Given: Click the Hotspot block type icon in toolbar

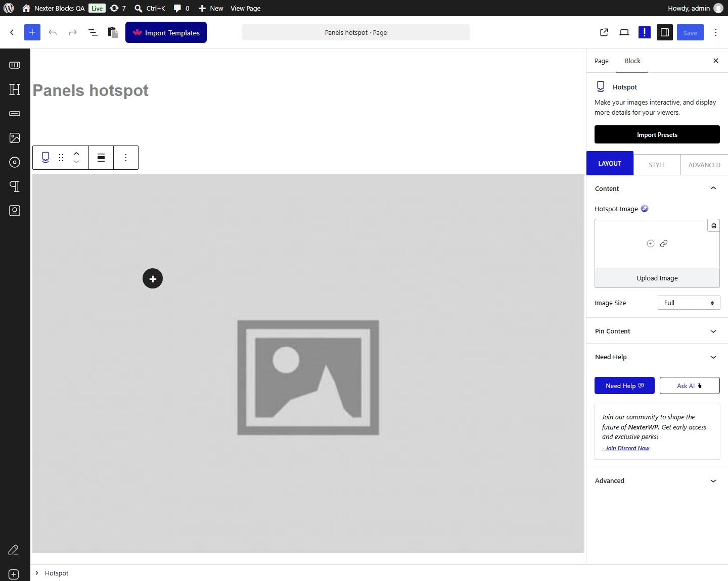Looking at the screenshot, I should pos(45,158).
